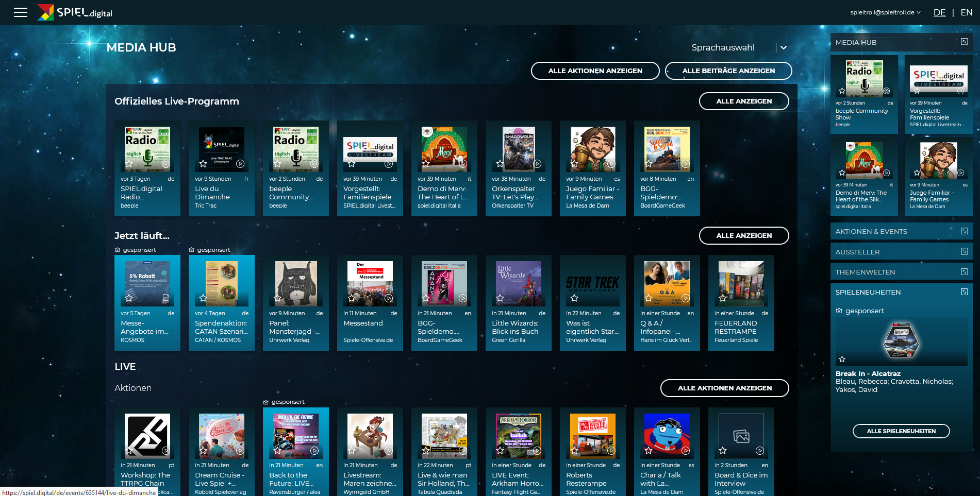
Task: Open Aktionen & Events sidebar section
Action: tap(901, 231)
